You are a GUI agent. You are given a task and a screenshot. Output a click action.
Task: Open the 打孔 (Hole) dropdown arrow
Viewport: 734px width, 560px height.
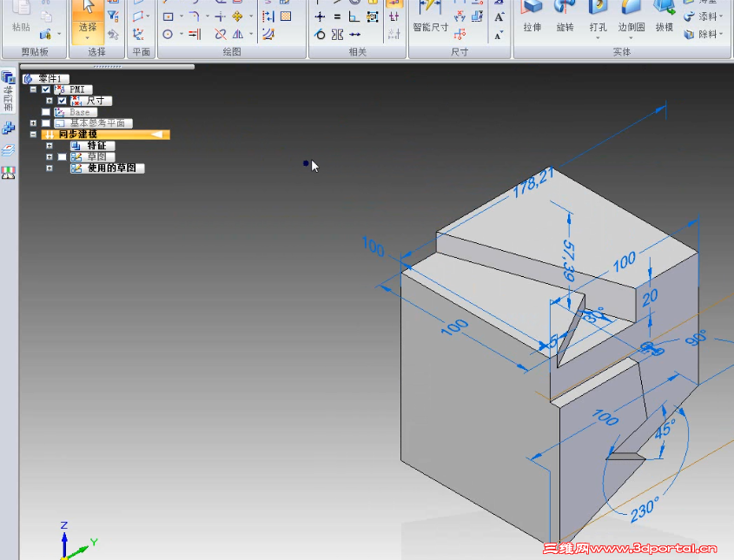[598, 37]
